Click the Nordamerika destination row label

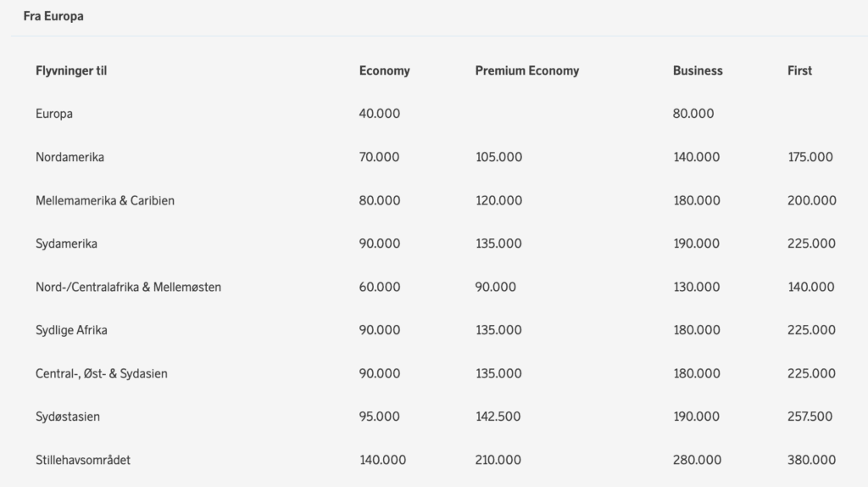point(70,157)
